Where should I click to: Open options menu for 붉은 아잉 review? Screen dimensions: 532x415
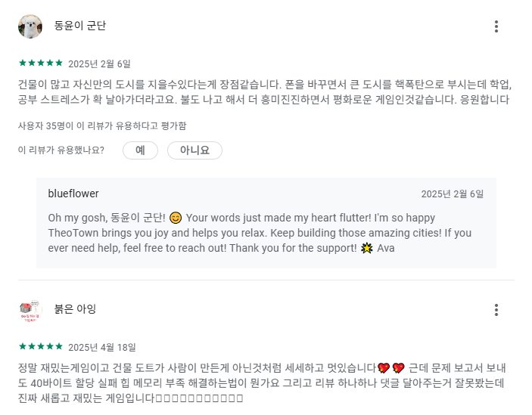click(496, 310)
